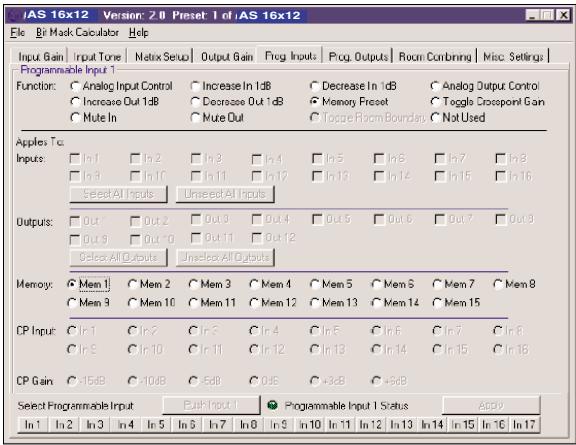Viewport: 576px width, 445px height.
Task: Click the application icon in title bar
Action: (x=14, y=15)
